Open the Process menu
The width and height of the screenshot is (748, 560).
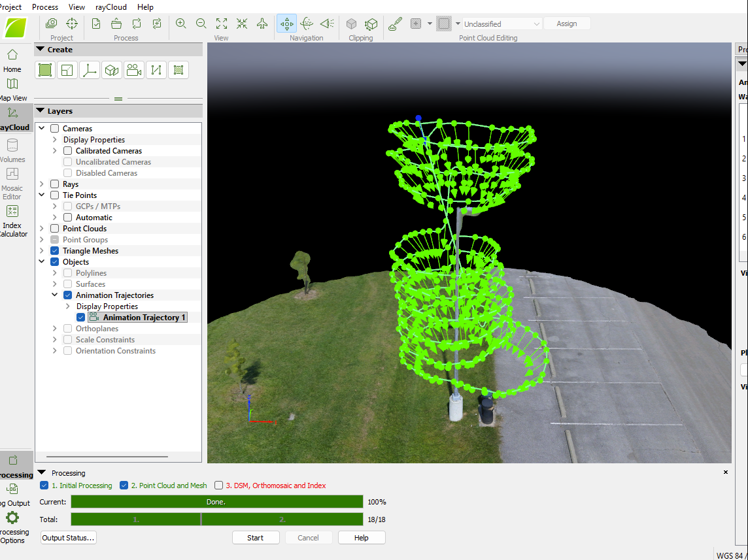(x=45, y=7)
